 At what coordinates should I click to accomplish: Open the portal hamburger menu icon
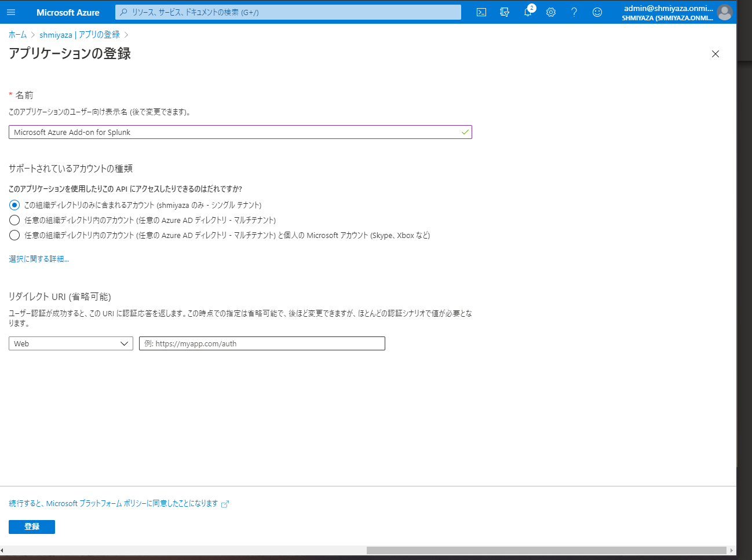11,12
